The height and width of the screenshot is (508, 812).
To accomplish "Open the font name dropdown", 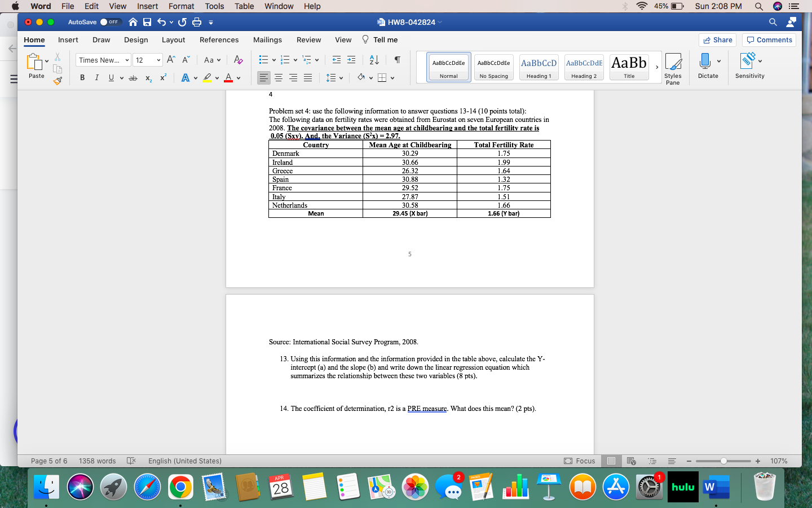I will click(x=103, y=59).
